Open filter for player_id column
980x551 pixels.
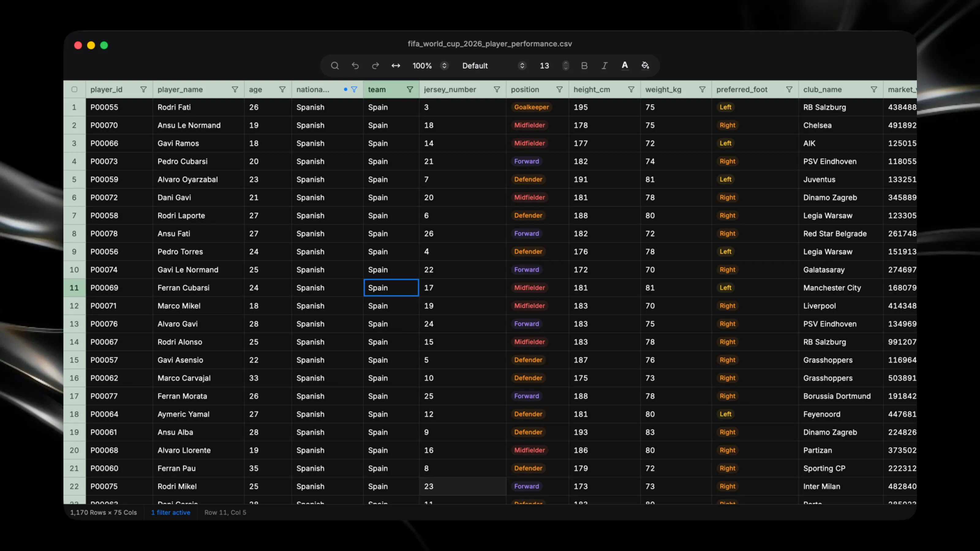(143, 89)
